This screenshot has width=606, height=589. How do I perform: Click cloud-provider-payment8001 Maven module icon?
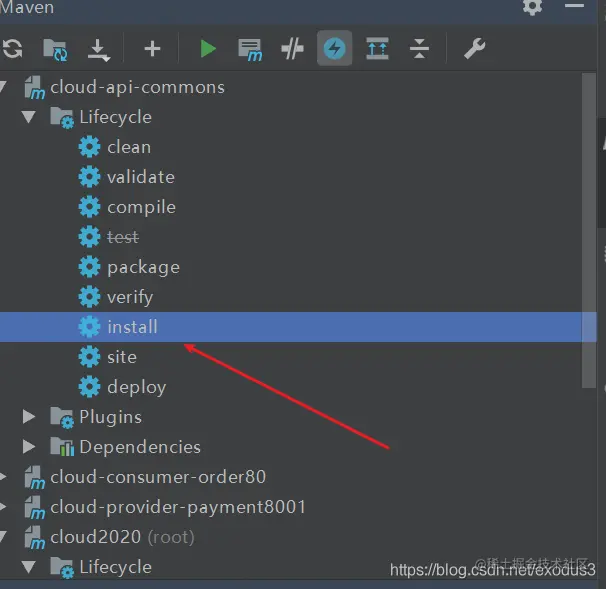[34, 507]
